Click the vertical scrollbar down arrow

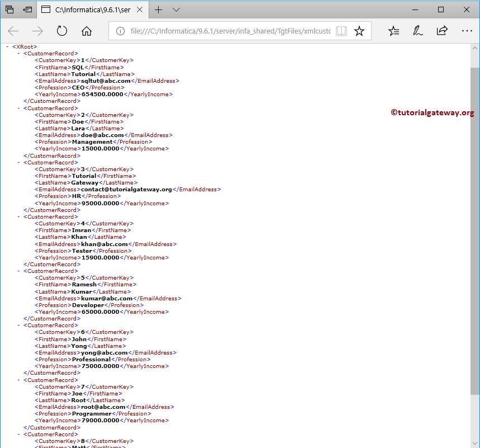475,443
